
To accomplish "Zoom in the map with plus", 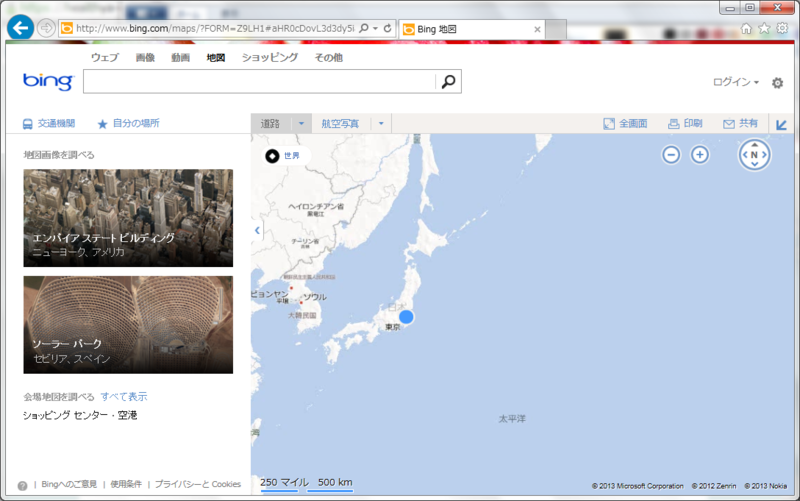I will coord(699,155).
